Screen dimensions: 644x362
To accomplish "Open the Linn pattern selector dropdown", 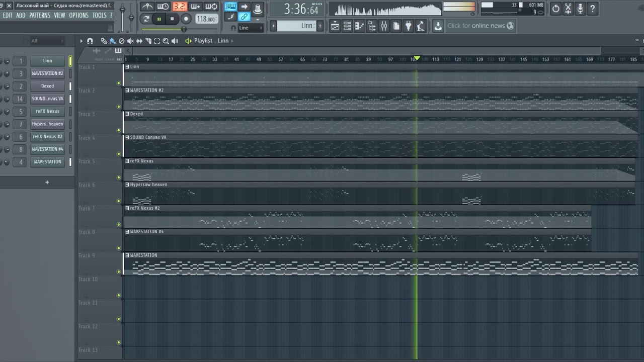I will 296,26.
